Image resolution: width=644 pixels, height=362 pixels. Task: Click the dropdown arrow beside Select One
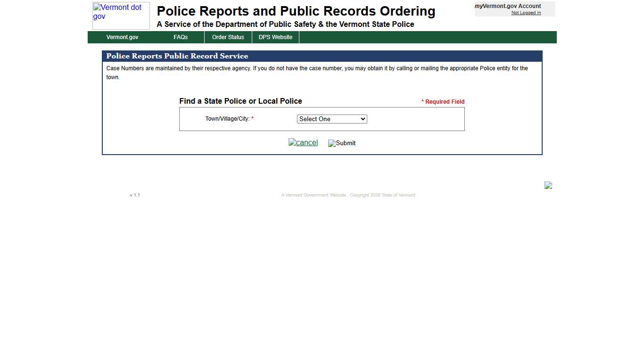coord(362,119)
